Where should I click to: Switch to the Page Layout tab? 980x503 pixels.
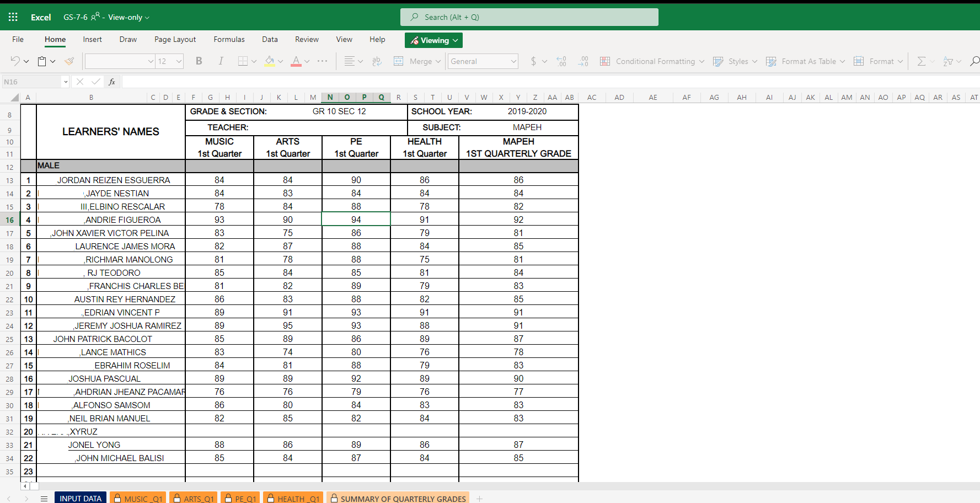pyautogui.click(x=175, y=39)
